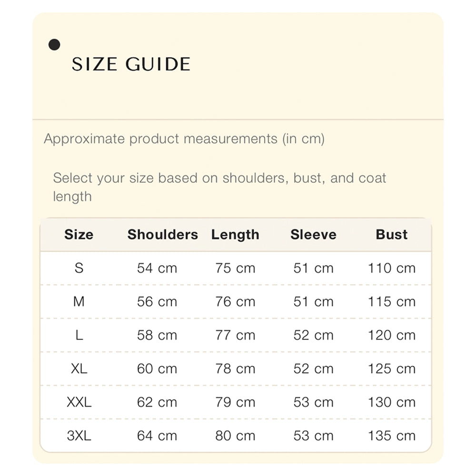Click the Length column header
Image resolution: width=476 pixels, height=476 pixels.
point(235,235)
